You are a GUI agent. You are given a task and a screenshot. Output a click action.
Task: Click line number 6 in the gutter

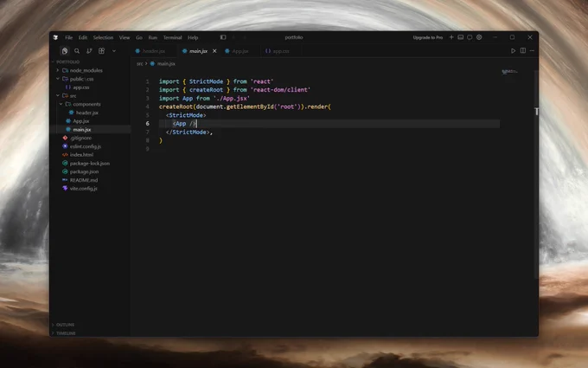147,124
